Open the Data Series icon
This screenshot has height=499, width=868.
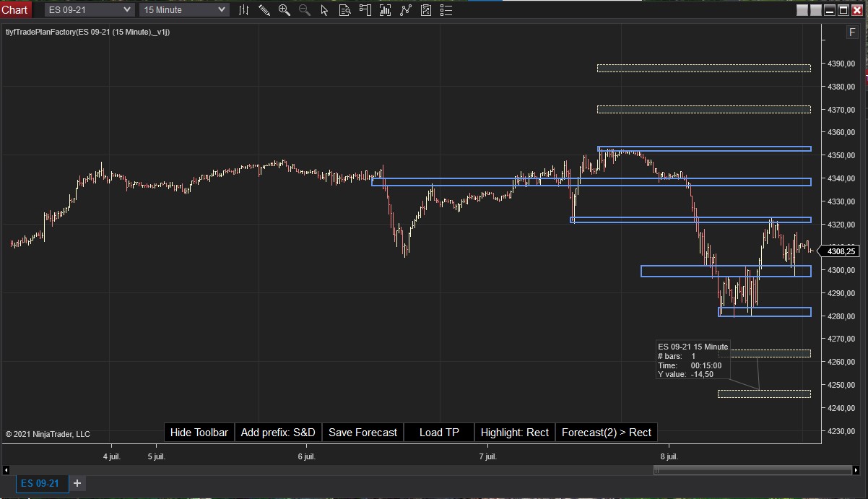[x=386, y=10]
